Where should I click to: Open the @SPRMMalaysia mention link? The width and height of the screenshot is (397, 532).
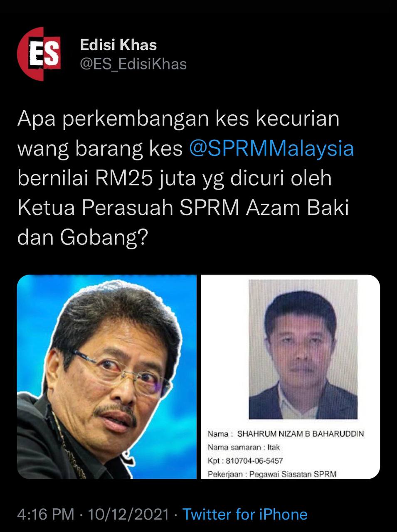[x=271, y=148]
